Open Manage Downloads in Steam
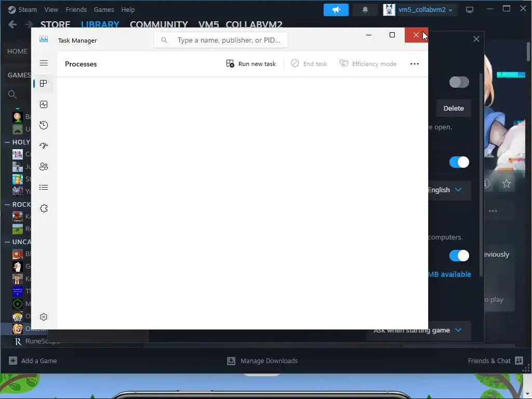532x399 pixels. click(x=262, y=361)
